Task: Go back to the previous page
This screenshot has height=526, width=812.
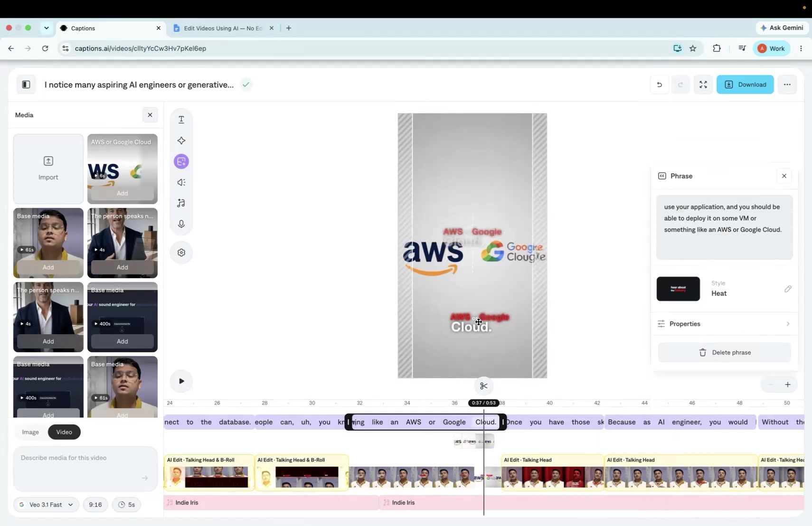Action: point(11,48)
